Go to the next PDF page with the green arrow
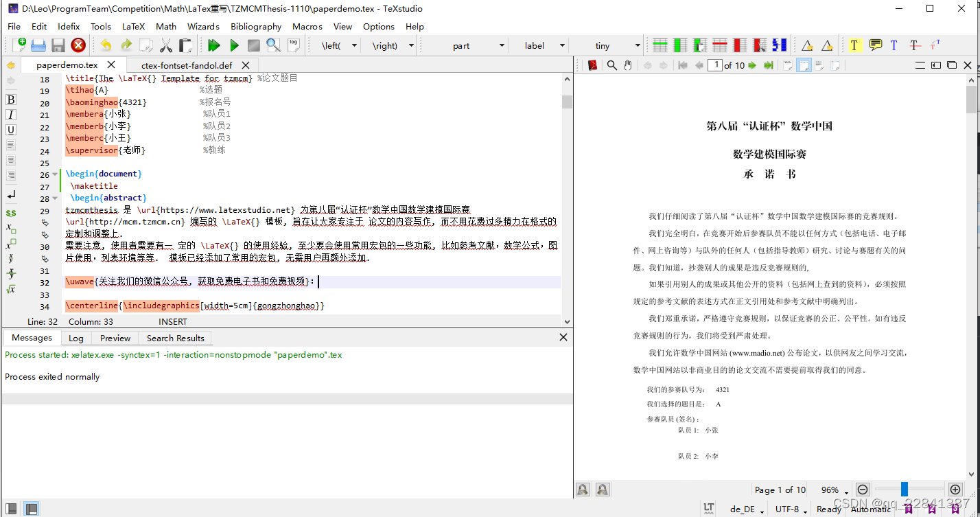Screen dimensions: 980x517 pos(752,65)
